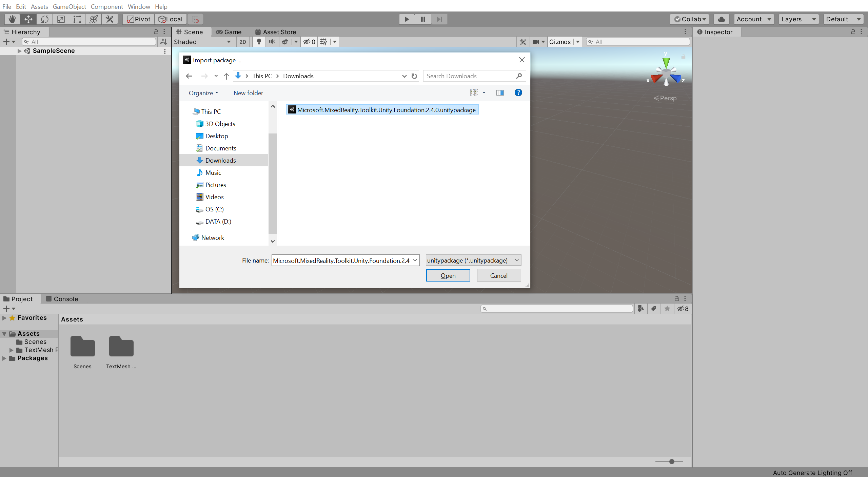Toggle scene lighting bulb icon
868x477 pixels.
[x=259, y=42]
